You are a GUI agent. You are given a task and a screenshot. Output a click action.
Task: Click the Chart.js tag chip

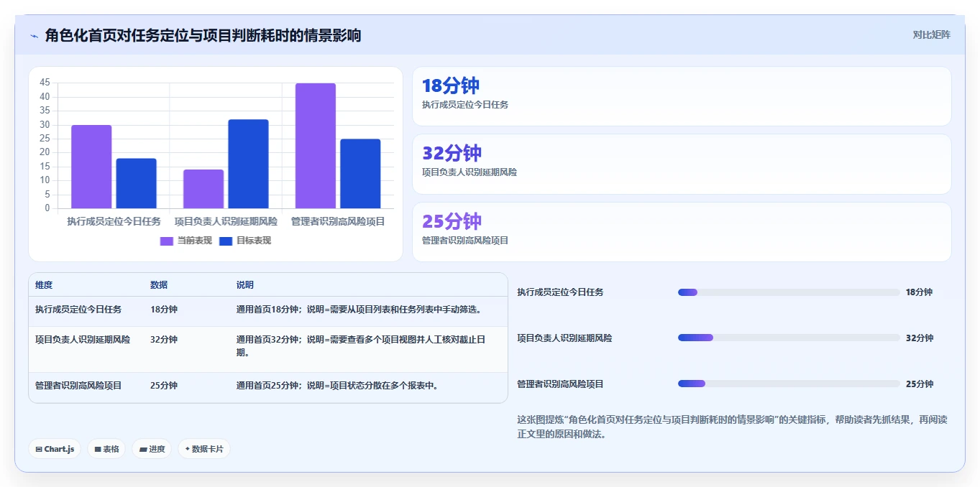coord(55,449)
